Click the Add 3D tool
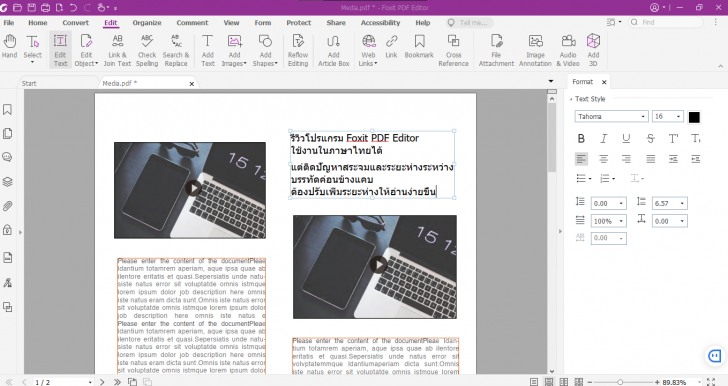 click(593, 50)
